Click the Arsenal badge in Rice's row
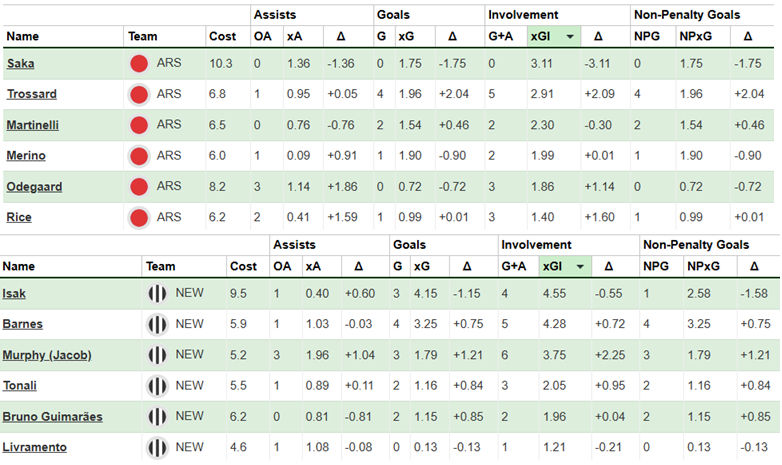 click(x=139, y=217)
